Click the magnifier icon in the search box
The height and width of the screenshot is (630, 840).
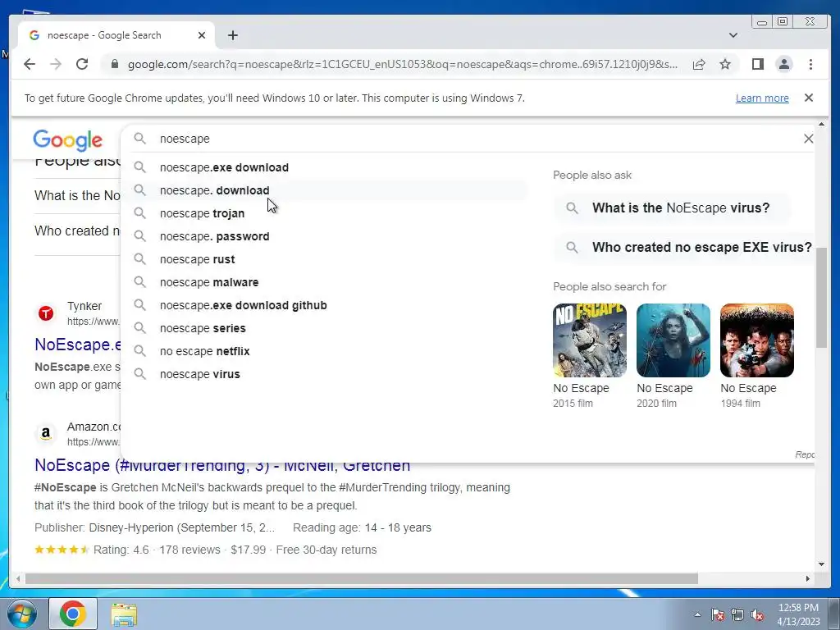click(139, 139)
